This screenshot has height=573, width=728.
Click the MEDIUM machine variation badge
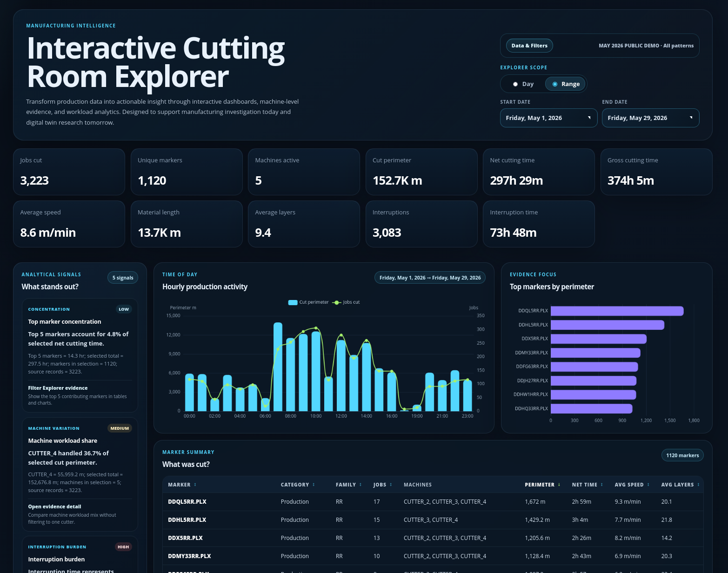click(120, 428)
